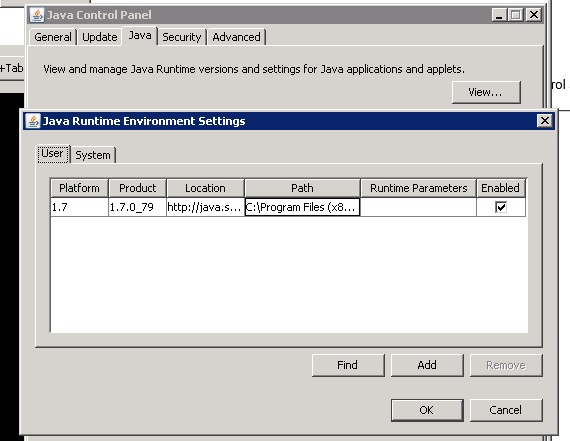Image resolution: width=570 pixels, height=441 pixels.
Task: Click the Path column header
Action: (302, 188)
